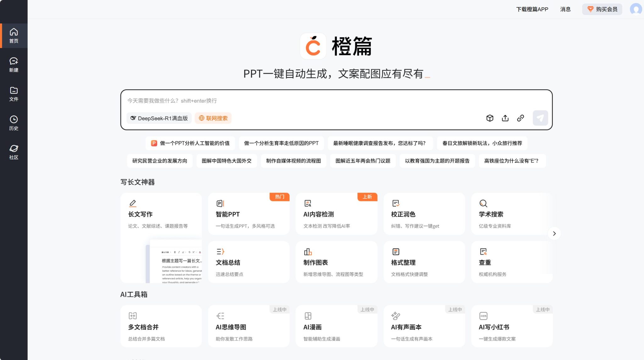
Task: Select the AI内容检测 tool card
Action: point(336,214)
